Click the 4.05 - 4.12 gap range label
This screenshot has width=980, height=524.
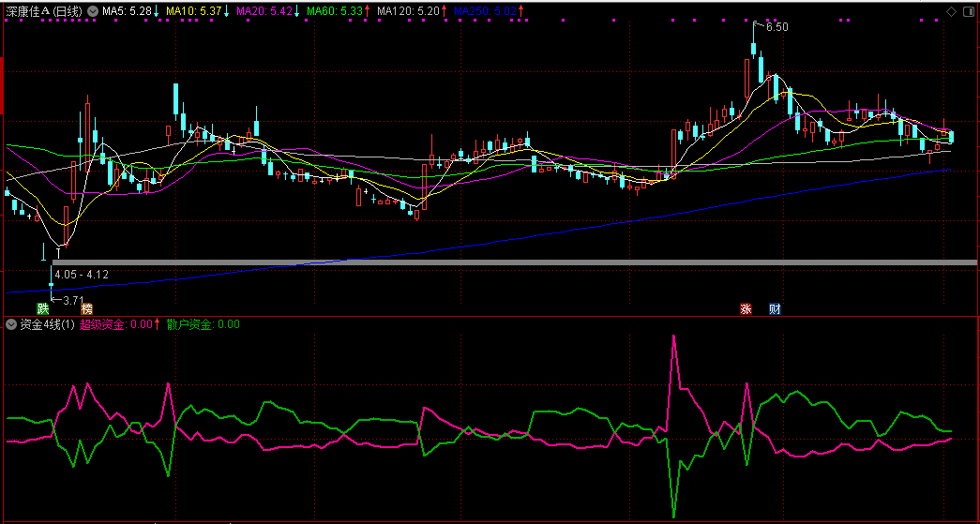(x=82, y=274)
